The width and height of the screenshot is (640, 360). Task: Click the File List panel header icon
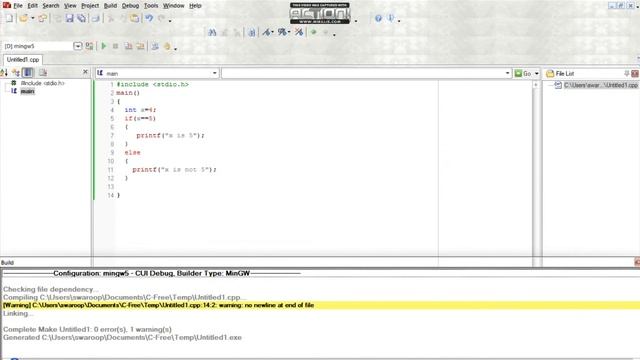[550, 73]
